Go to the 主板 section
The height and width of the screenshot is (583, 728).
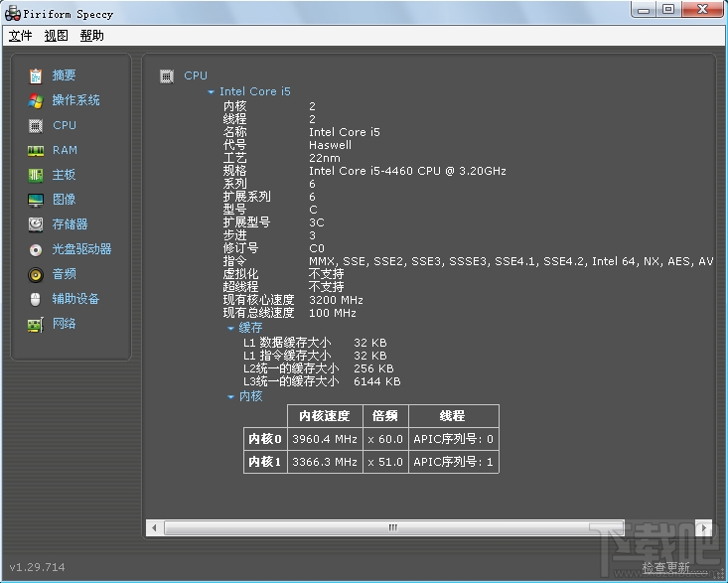tap(65, 175)
